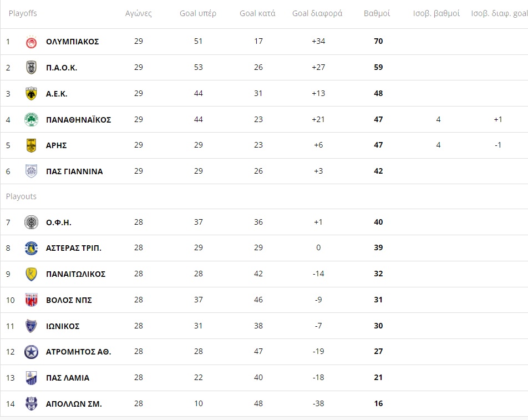Click the Goal διαφορά column header
528x420 pixels.
[317, 13]
